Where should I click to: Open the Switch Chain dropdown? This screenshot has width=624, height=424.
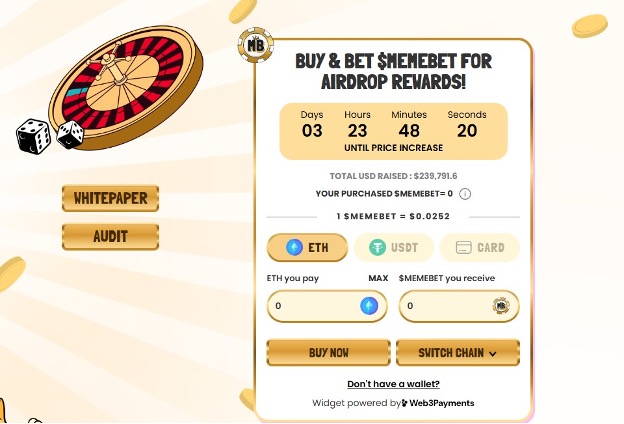click(x=458, y=353)
